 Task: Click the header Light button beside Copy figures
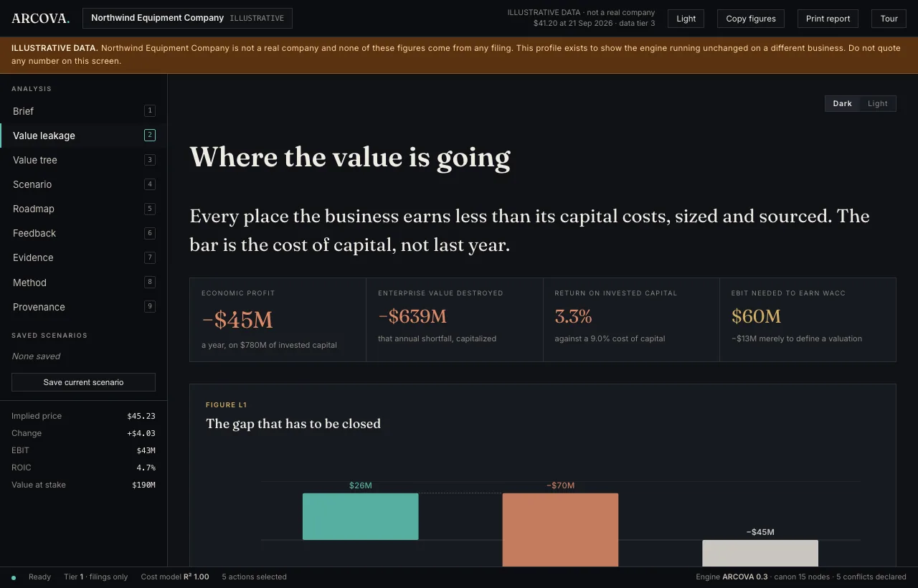[686, 19]
